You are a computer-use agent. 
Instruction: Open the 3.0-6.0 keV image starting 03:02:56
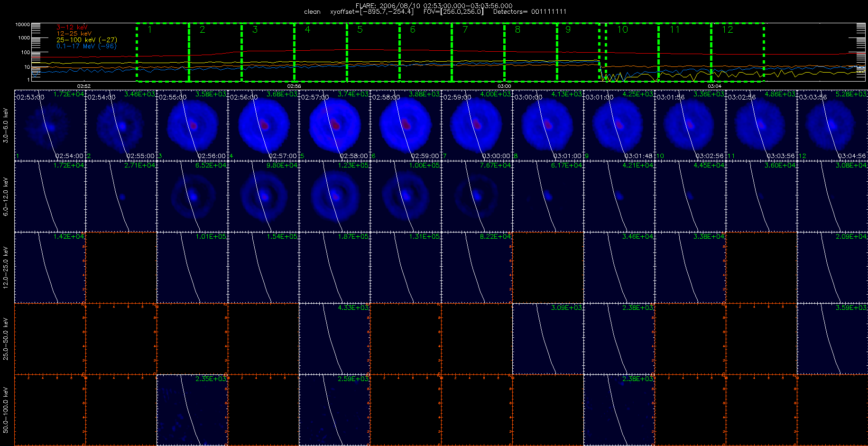(x=762, y=125)
